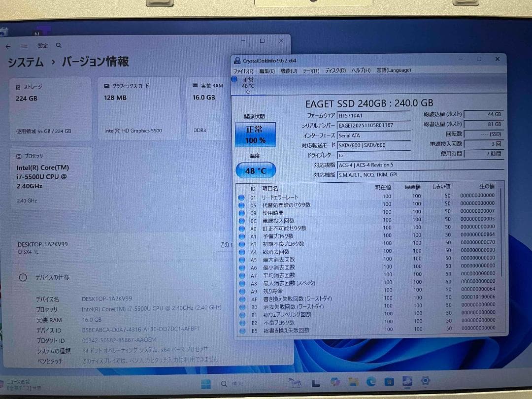This screenshot has width=532, height=399.
Task: Open the テーマ(T) menu
Action: pyautogui.click(x=310, y=70)
